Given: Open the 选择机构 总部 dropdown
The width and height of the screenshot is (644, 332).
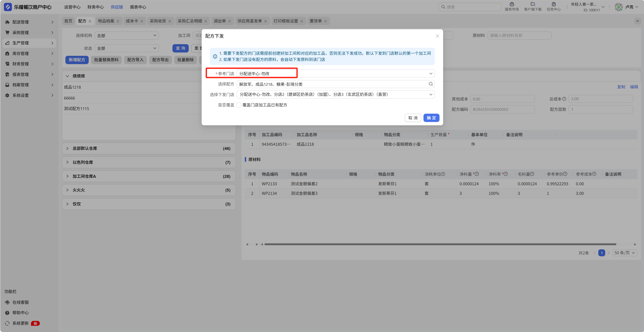Looking at the screenshot, I should point(127,36).
